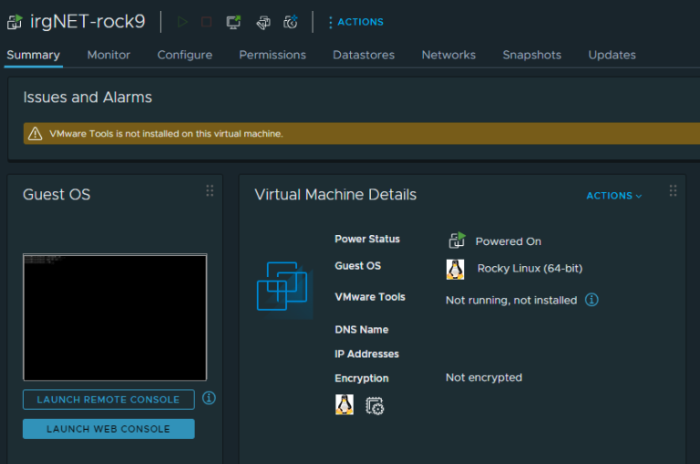This screenshot has width=700, height=464.
Task: Click the take snapshot toolbar icon
Action: [291, 22]
